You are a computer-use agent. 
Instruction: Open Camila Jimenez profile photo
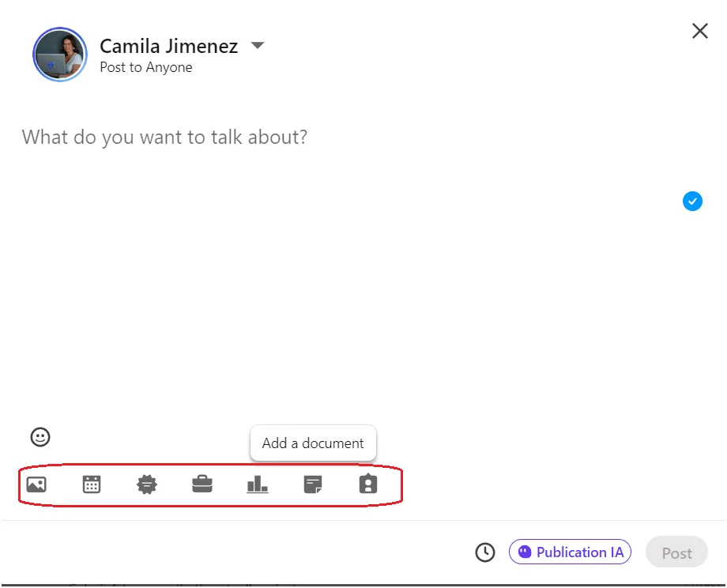[60, 55]
